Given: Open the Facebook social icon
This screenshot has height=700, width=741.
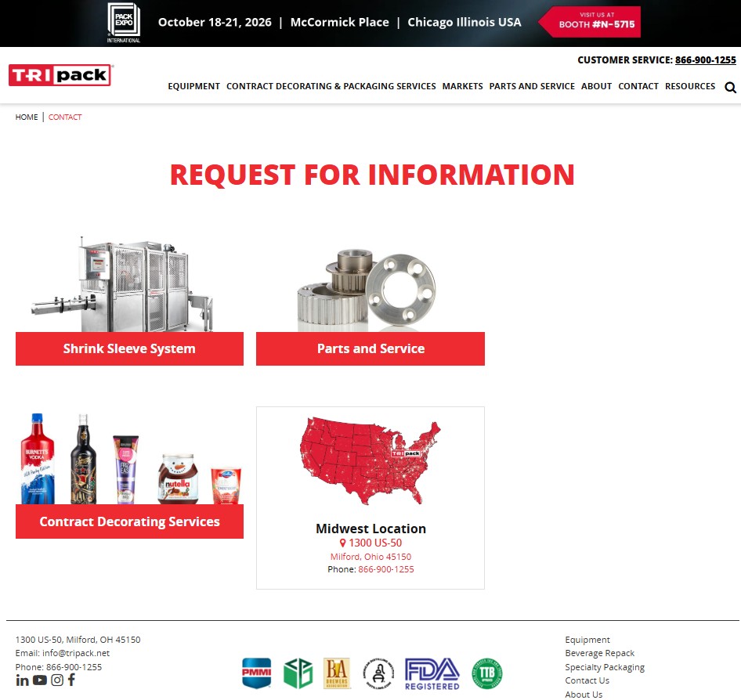Looking at the screenshot, I should tap(71, 680).
